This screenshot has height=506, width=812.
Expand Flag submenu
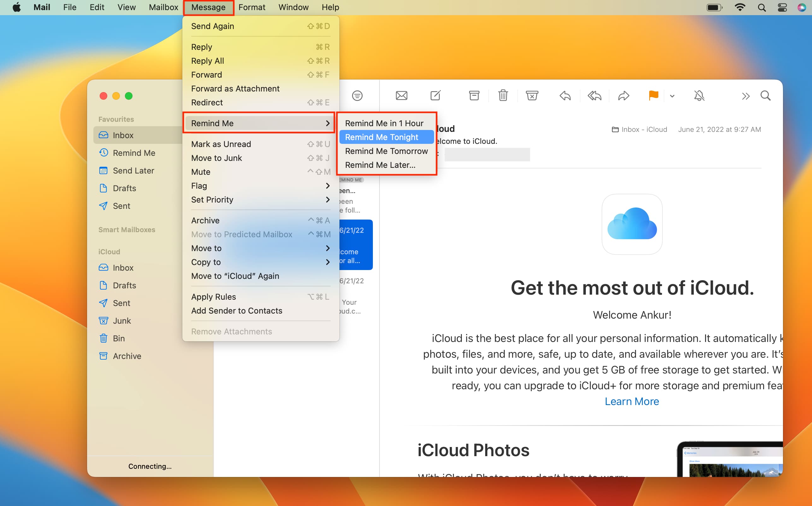[x=261, y=186]
